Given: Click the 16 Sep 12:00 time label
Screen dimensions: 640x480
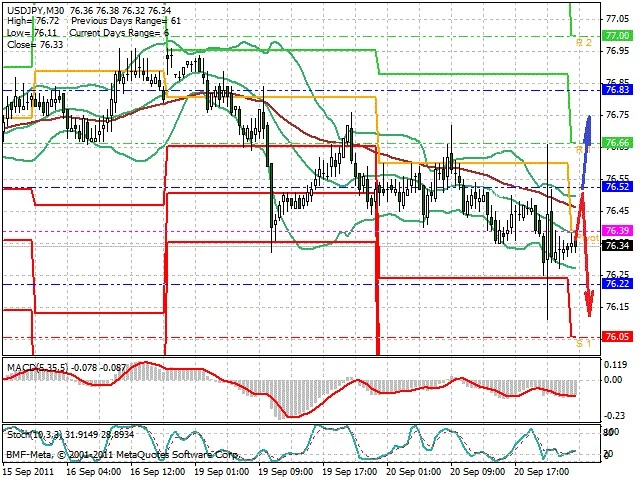Looking at the screenshot, I should click(x=158, y=472).
